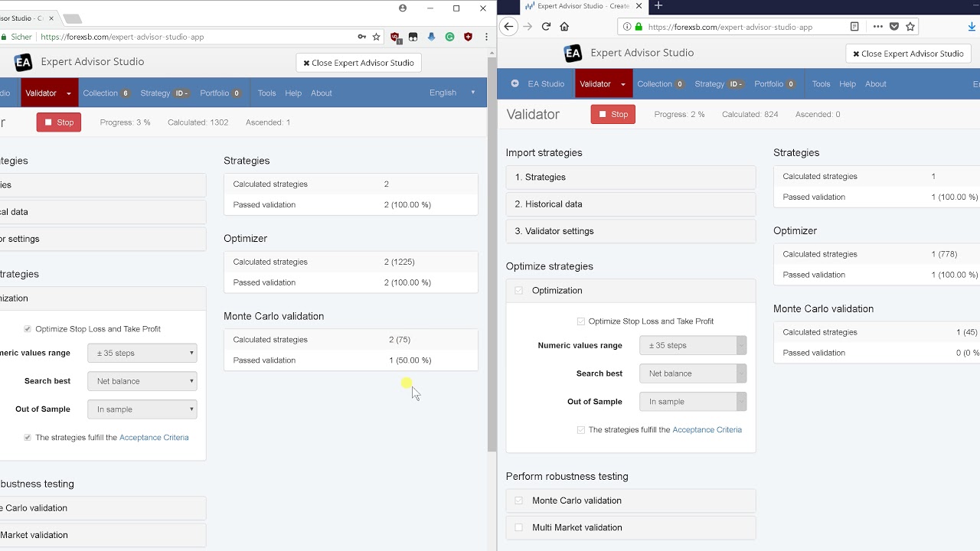Screen dimensions: 980x551
Task: Expand '1. Strategies' section in Firefox window
Action: point(631,177)
